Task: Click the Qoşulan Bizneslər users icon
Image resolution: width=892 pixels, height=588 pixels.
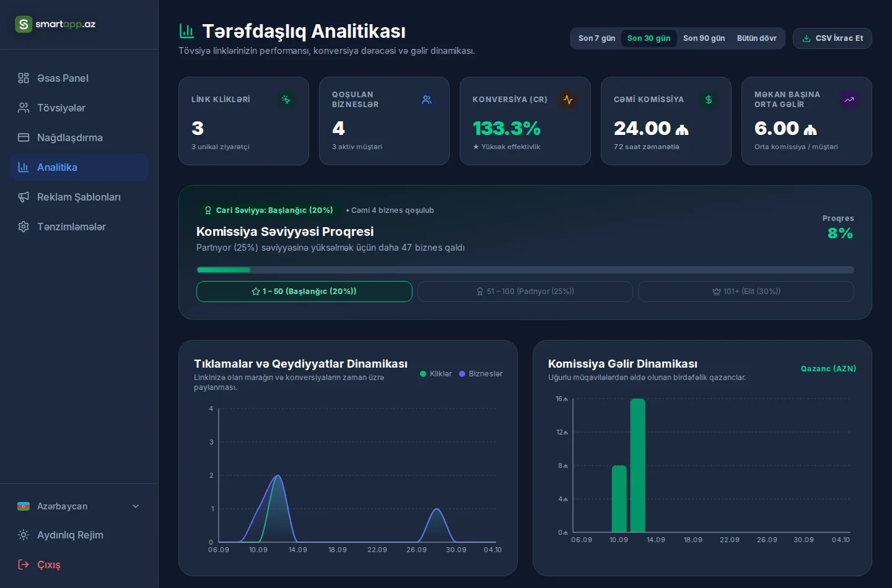Action: click(427, 100)
